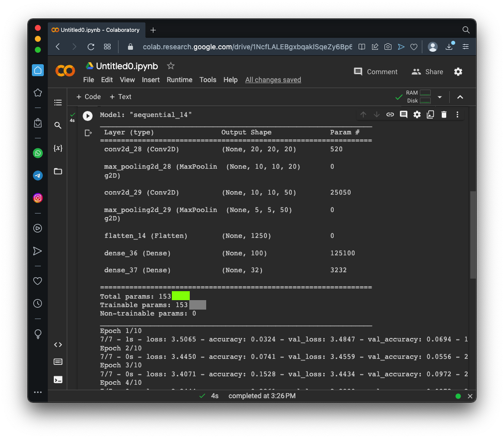Viewport: 504px width, 439px height.
Task: Expand the RAM/Disk connection dropdown arrow
Action: 439,97
